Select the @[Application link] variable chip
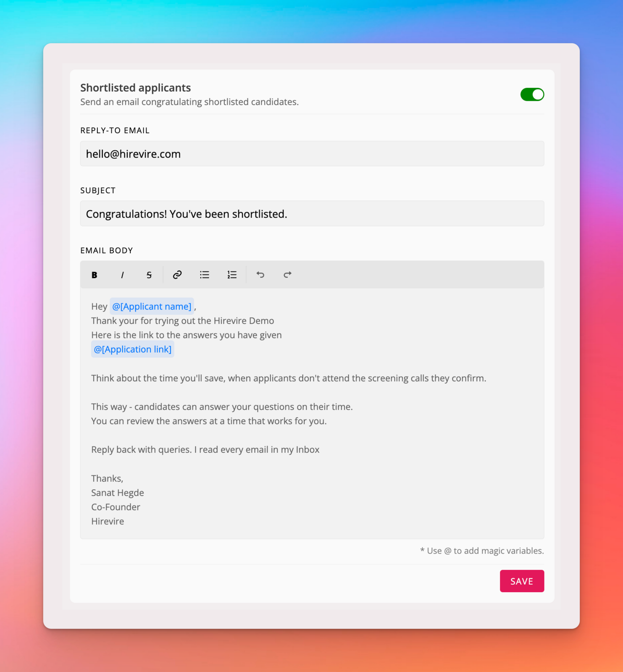 pyautogui.click(x=132, y=349)
